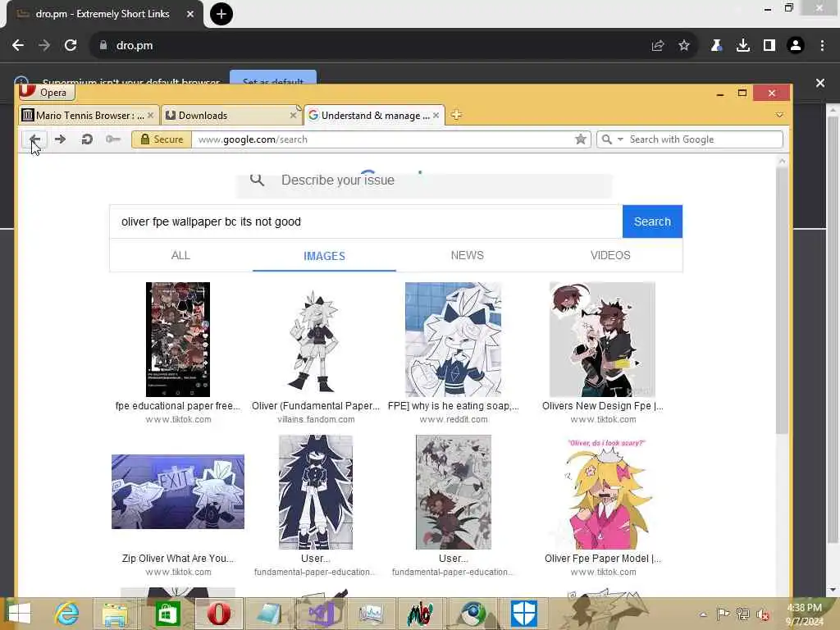Viewport: 840px width, 630px height.
Task: Click the villains.fandom.com source link
Action: coord(316,419)
